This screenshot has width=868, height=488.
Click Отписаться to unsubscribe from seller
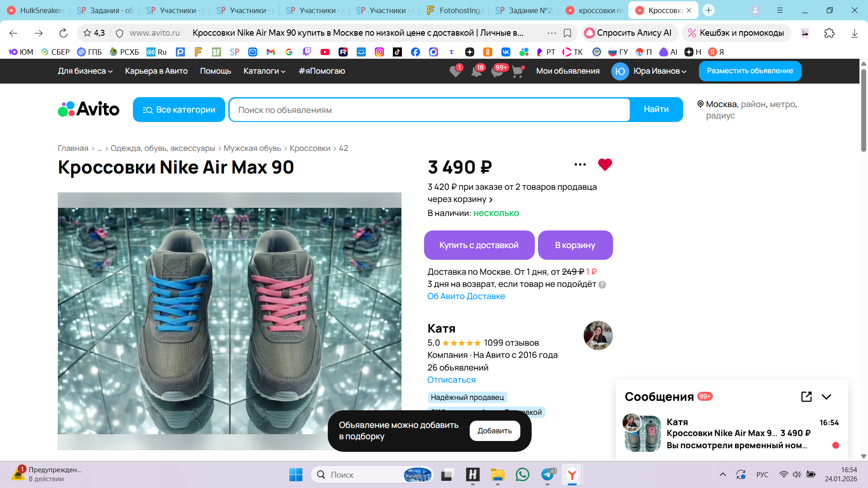(x=451, y=380)
